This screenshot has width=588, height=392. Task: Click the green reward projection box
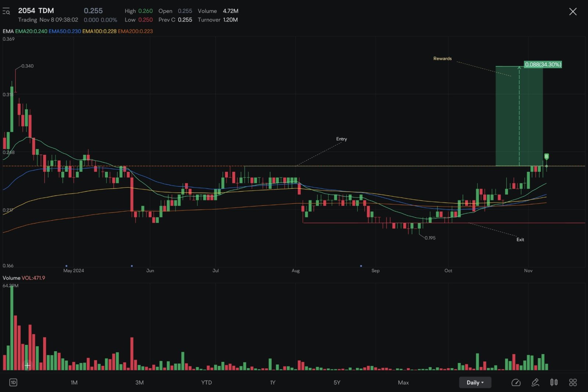[x=519, y=116]
